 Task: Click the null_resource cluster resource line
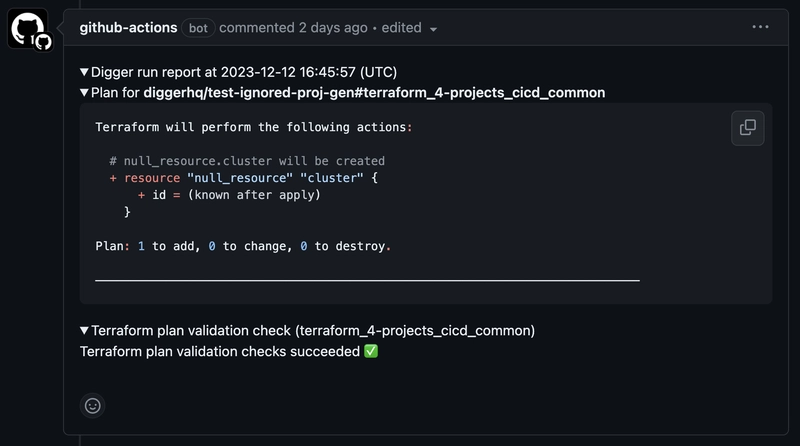[243, 178]
